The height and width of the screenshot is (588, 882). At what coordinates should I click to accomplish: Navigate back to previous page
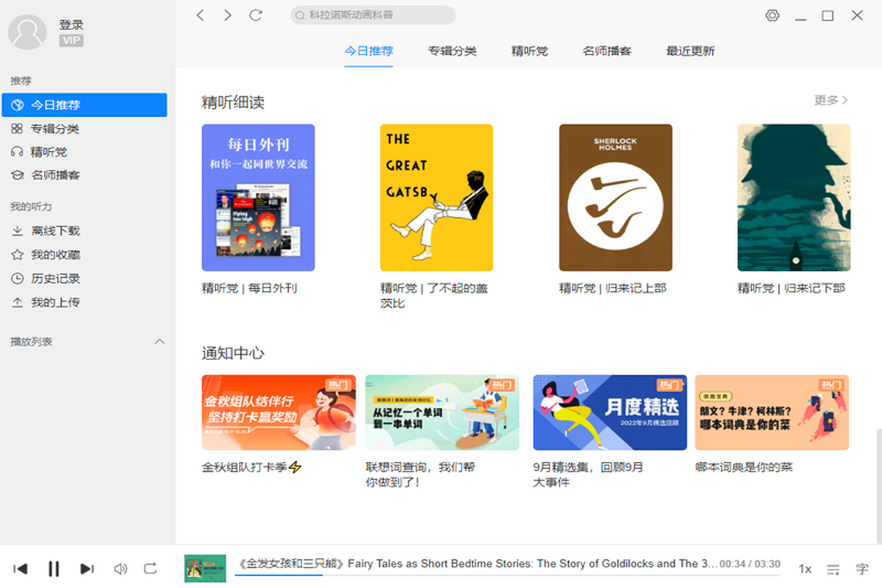pos(200,15)
